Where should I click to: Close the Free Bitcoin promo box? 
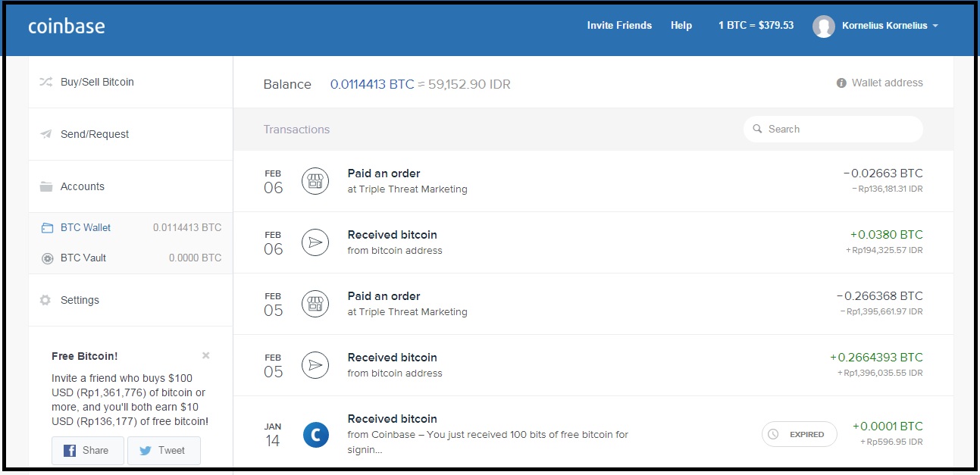point(205,355)
